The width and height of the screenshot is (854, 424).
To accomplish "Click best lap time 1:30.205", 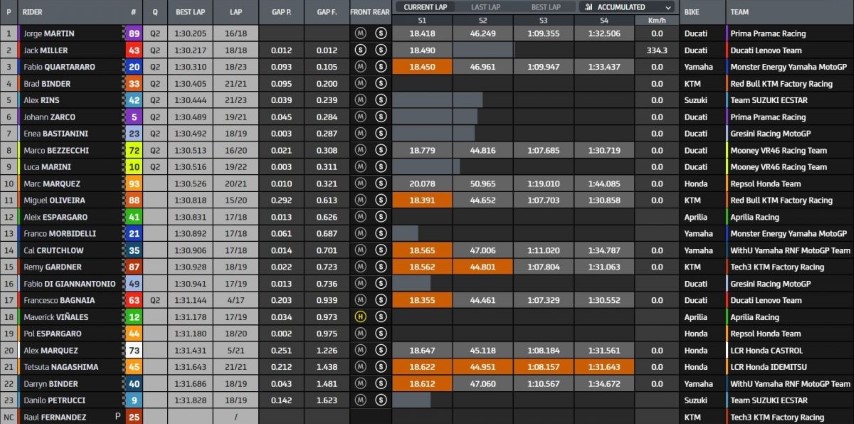I will pyautogui.click(x=190, y=33).
